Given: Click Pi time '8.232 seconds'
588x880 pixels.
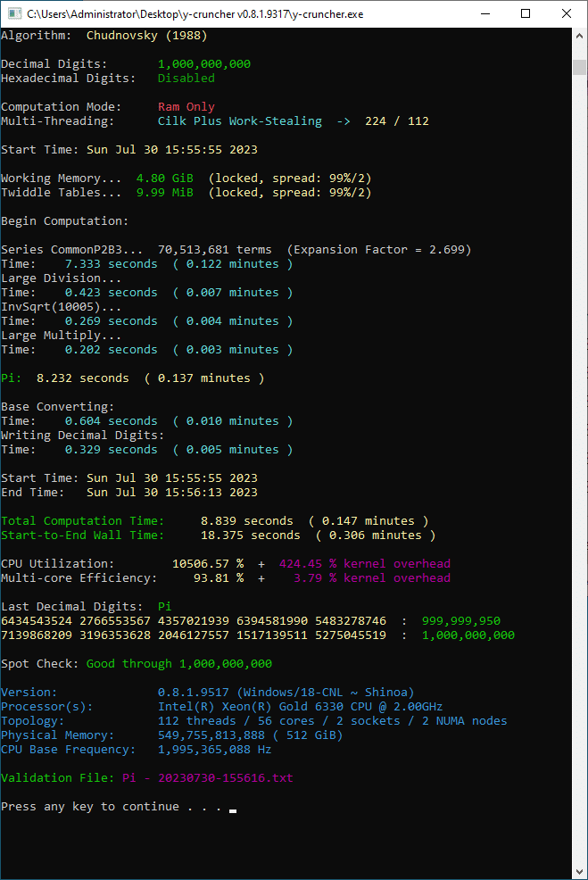Looking at the screenshot, I should pyautogui.click(x=82, y=378).
